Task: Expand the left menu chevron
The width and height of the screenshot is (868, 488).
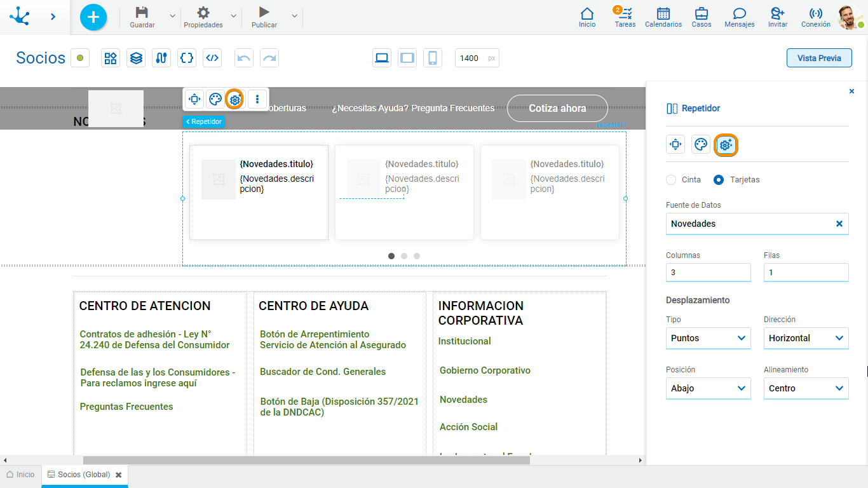Action: click(53, 17)
